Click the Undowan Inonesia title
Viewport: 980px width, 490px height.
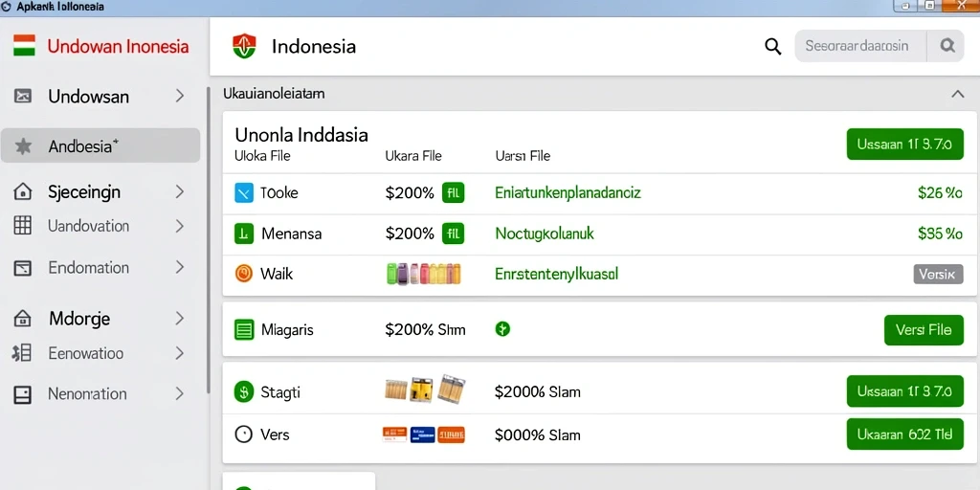click(x=118, y=46)
